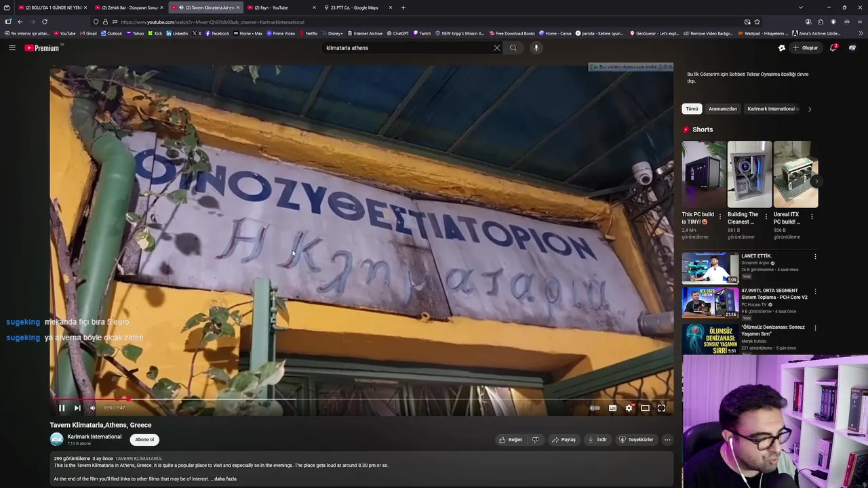Switch to 'Zehirli Bal' browser tab
868x488 pixels.
pyautogui.click(x=129, y=7)
